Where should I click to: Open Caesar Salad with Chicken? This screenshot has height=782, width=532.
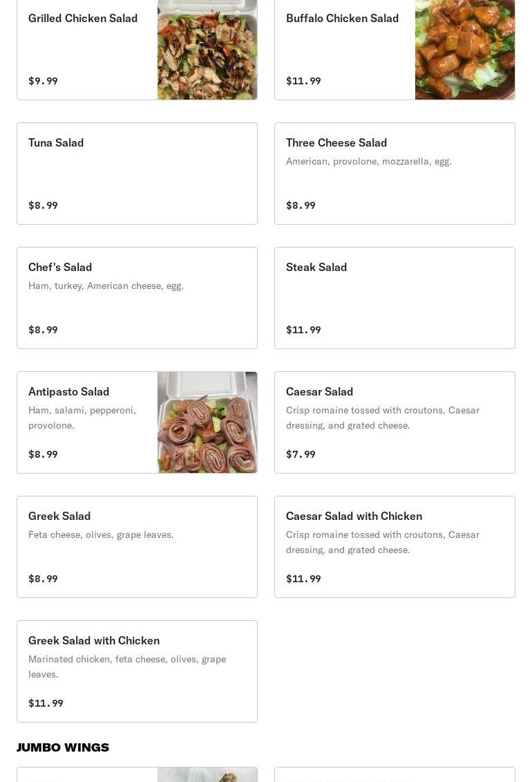point(395,547)
